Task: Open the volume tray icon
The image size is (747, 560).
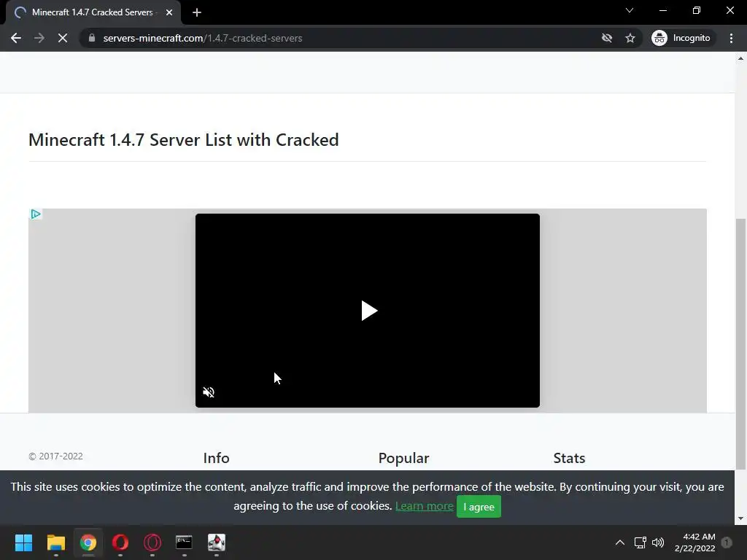Action: [658, 542]
